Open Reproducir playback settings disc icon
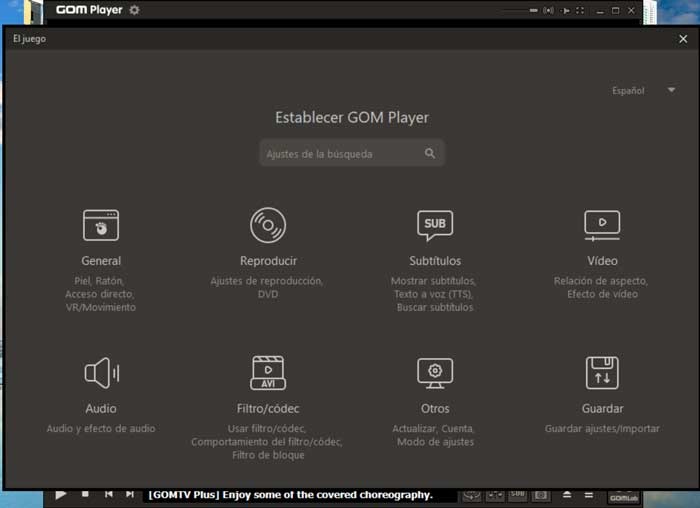 pyautogui.click(x=268, y=225)
